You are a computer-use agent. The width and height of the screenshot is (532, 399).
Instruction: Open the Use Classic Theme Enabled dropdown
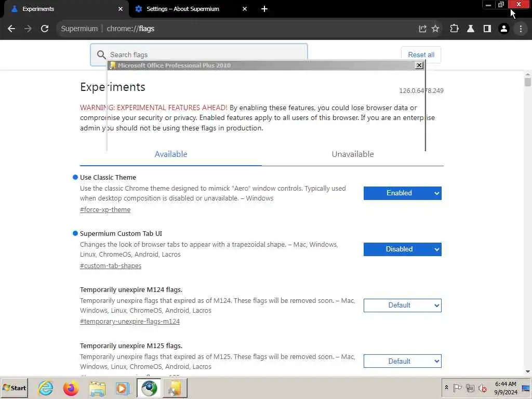click(403, 193)
